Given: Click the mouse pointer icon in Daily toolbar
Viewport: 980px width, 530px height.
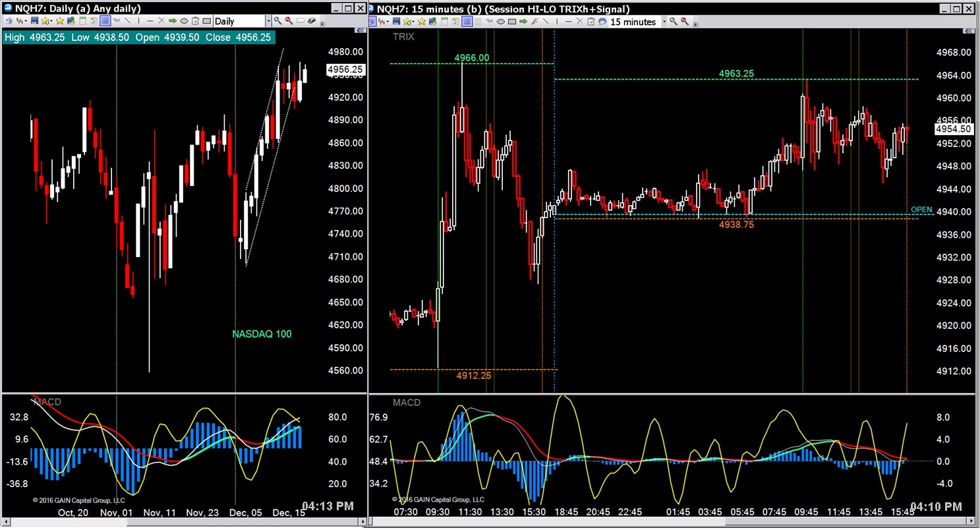Looking at the screenshot, I should (312, 21).
